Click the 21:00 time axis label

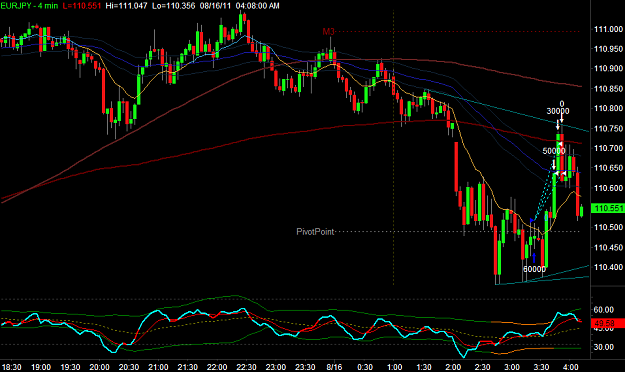coord(158,367)
